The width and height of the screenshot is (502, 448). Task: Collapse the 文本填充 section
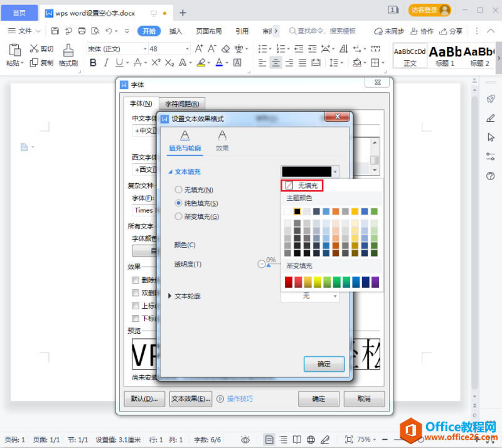(171, 172)
